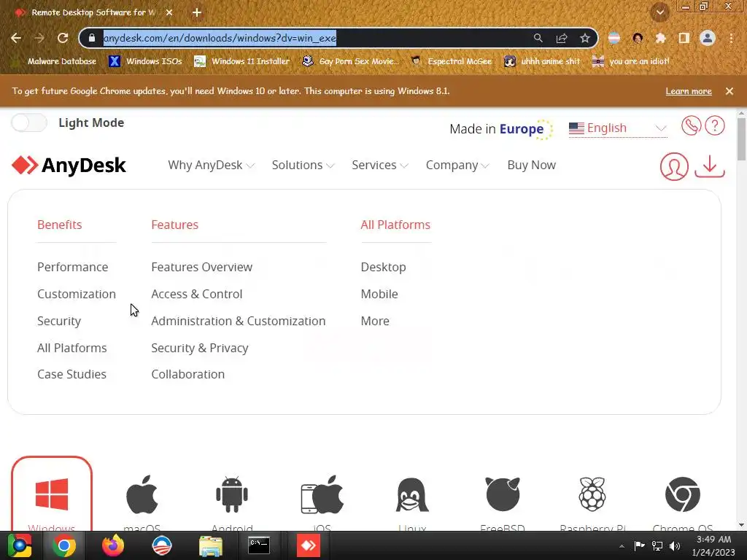Reload the page with the refresh icon
The image size is (747, 560).
pos(63,38)
